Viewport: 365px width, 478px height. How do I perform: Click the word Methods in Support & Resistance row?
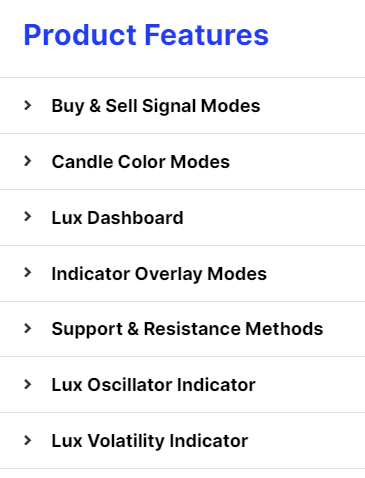click(284, 329)
